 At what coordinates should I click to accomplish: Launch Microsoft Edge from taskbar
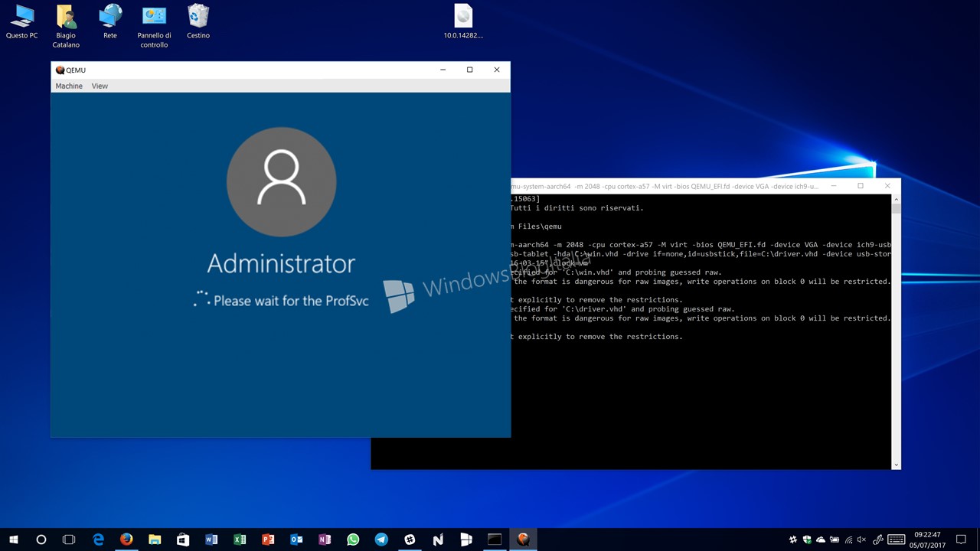point(98,540)
